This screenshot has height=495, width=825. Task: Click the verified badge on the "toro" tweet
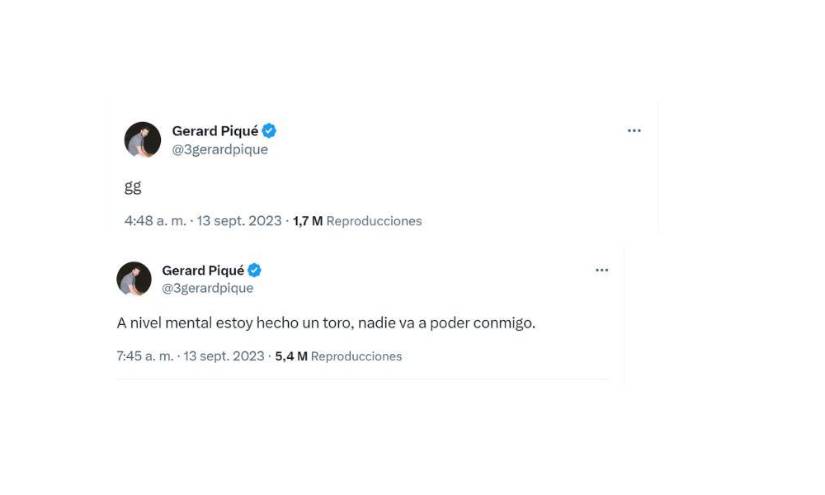(255, 271)
